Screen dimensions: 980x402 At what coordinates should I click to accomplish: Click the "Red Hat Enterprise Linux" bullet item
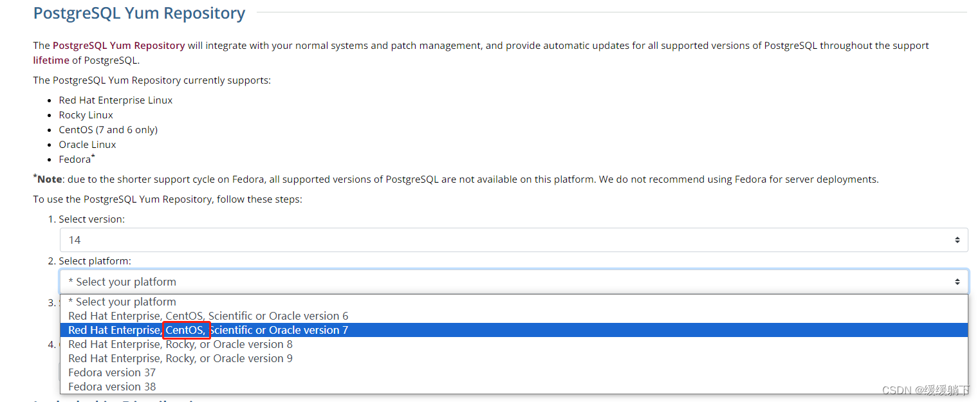116,100
